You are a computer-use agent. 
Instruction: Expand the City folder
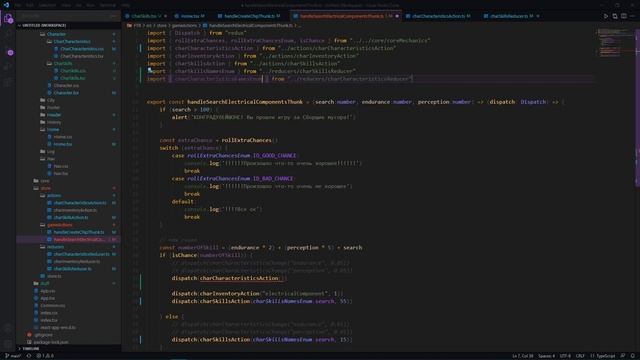click(x=51, y=100)
